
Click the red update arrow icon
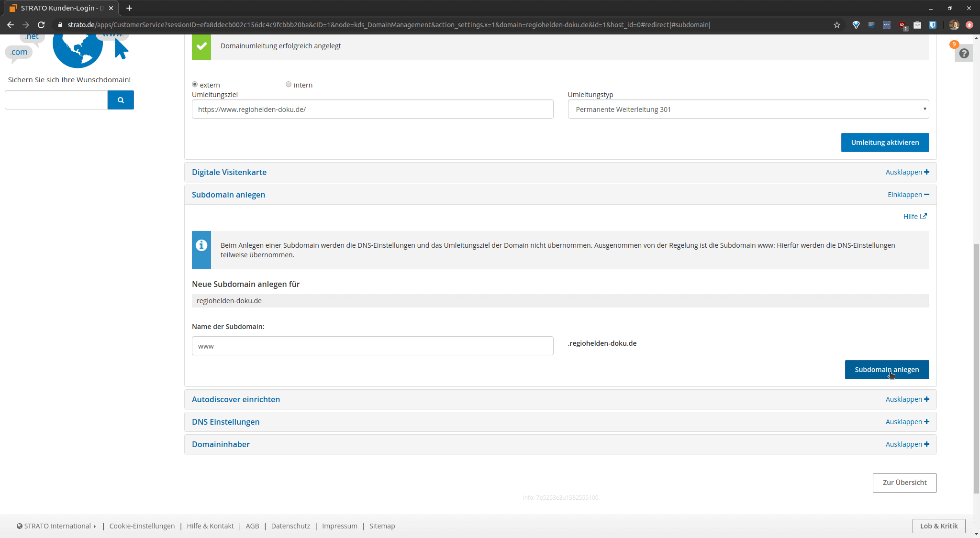969,25
